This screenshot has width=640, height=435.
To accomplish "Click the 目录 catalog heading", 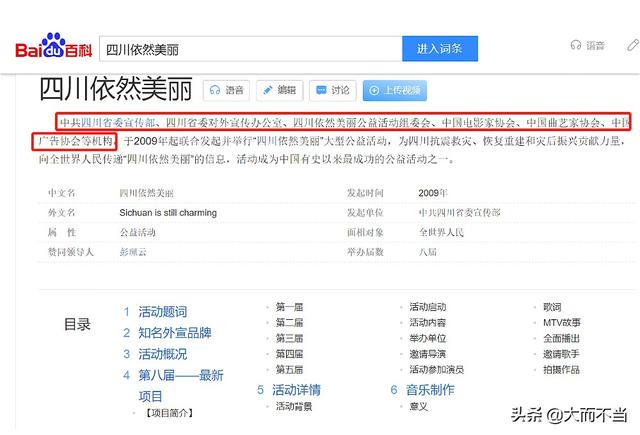I will [77, 324].
